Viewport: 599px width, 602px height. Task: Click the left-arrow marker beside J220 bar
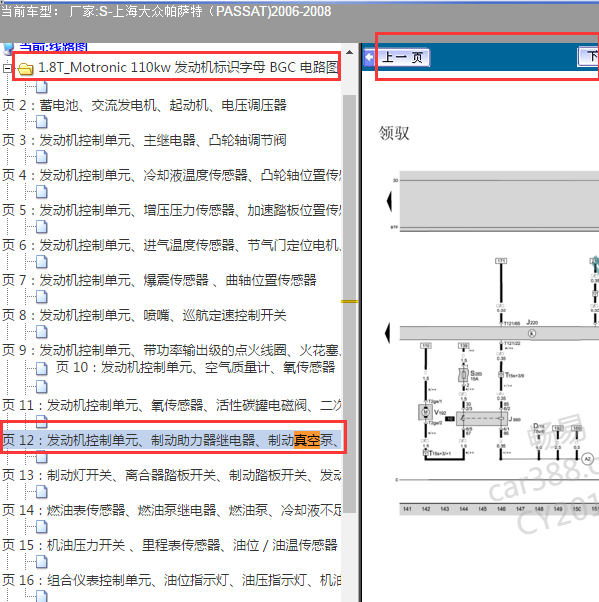388,333
